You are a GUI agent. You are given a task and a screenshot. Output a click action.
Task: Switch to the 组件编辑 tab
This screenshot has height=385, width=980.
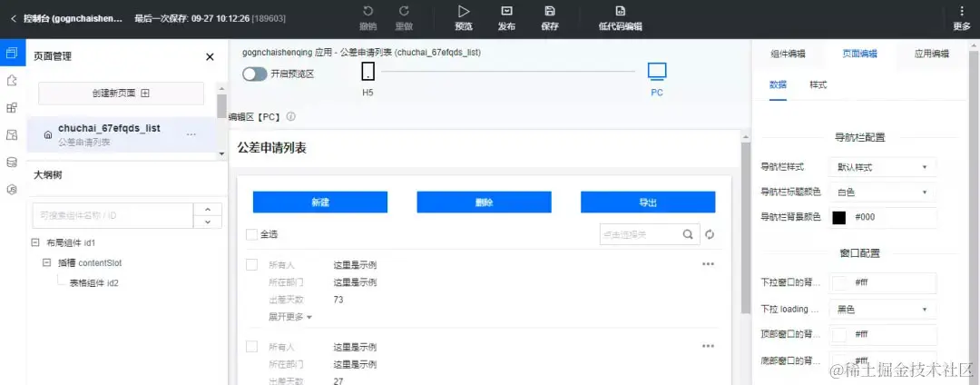point(788,54)
